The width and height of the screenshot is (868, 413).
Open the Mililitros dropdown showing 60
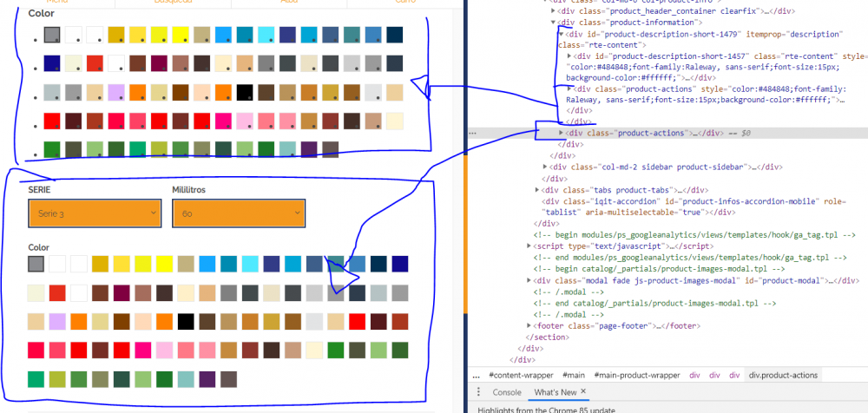click(239, 213)
